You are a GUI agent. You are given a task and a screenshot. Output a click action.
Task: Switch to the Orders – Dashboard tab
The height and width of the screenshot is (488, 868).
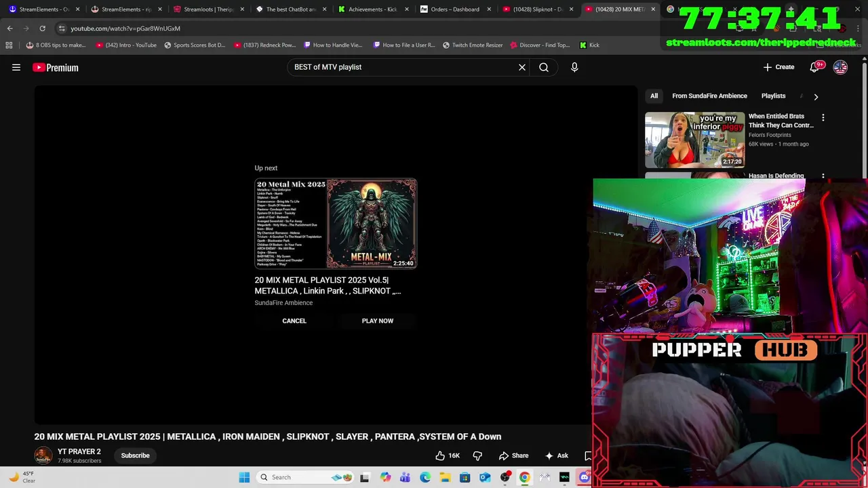[455, 9]
